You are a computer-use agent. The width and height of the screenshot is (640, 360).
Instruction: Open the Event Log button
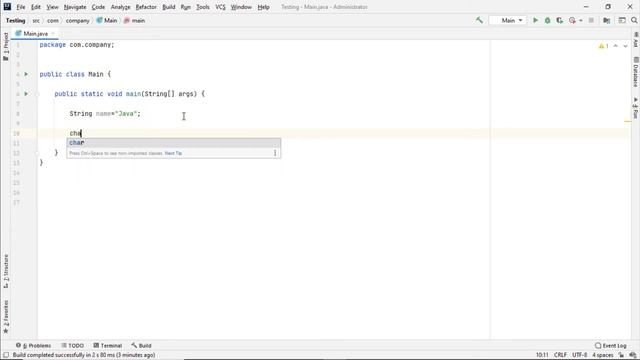[x=611, y=345]
